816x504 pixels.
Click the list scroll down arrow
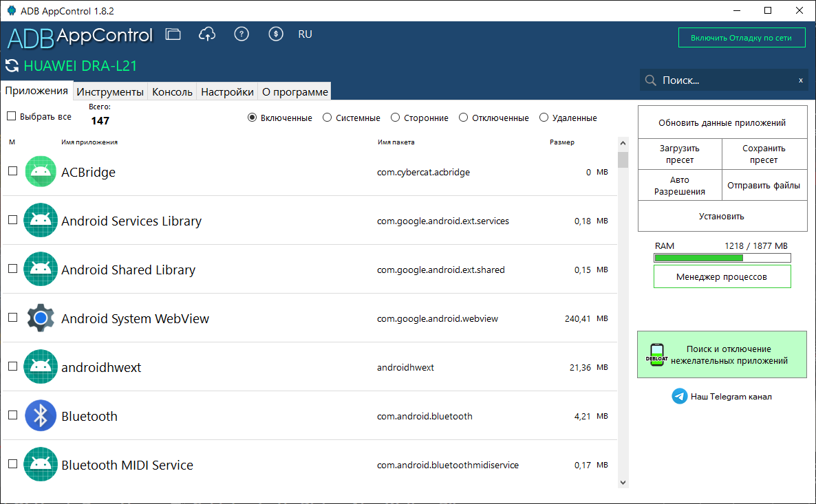point(623,482)
